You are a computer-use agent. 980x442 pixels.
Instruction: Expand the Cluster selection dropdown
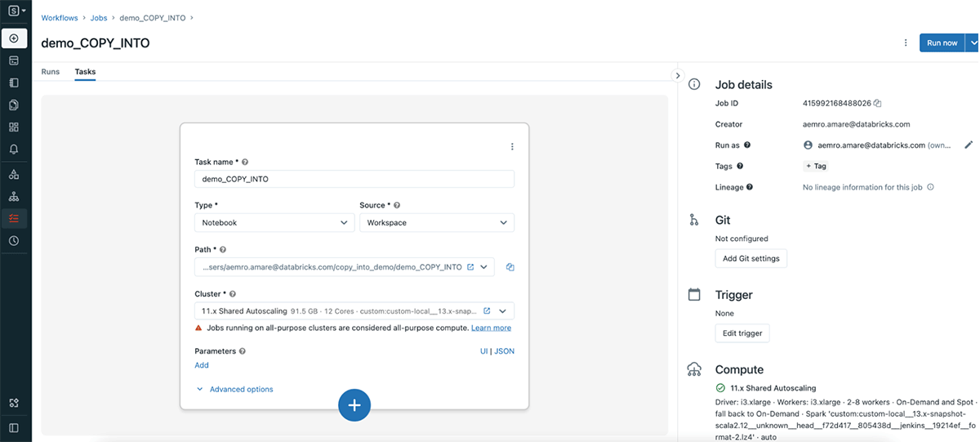click(503, 311)
